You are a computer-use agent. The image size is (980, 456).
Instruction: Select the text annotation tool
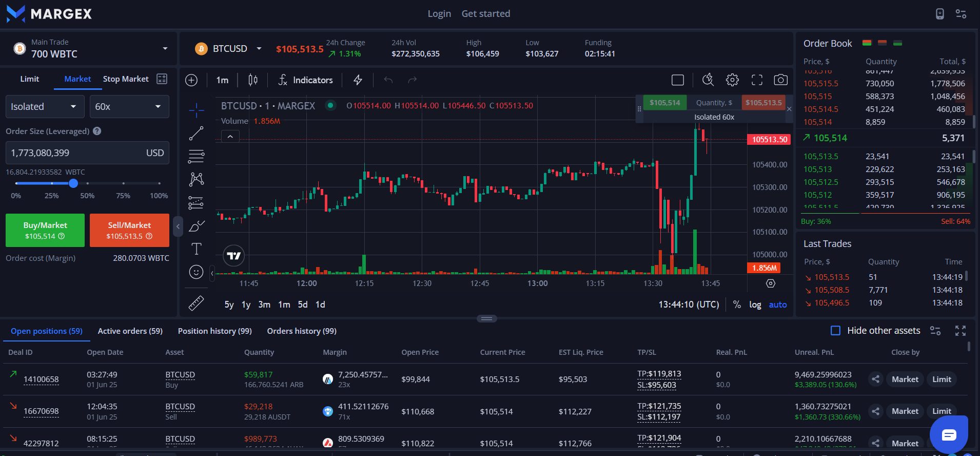click(196, 249)
